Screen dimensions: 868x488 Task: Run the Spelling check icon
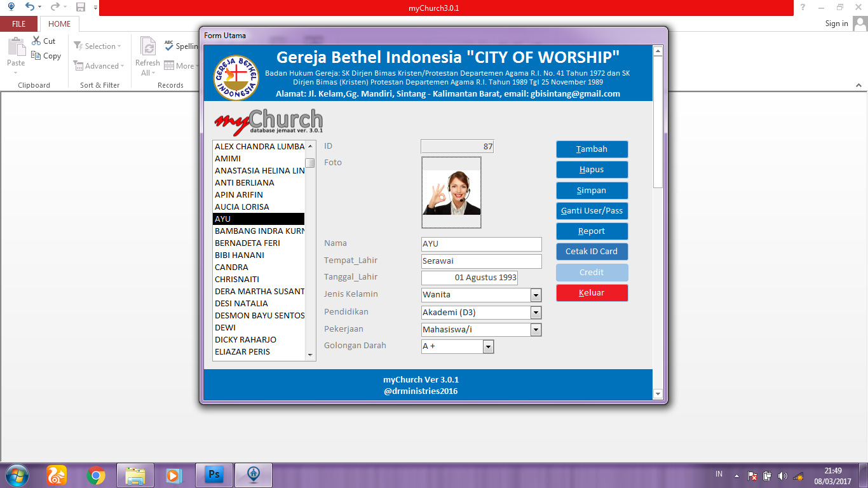(169, 45)
